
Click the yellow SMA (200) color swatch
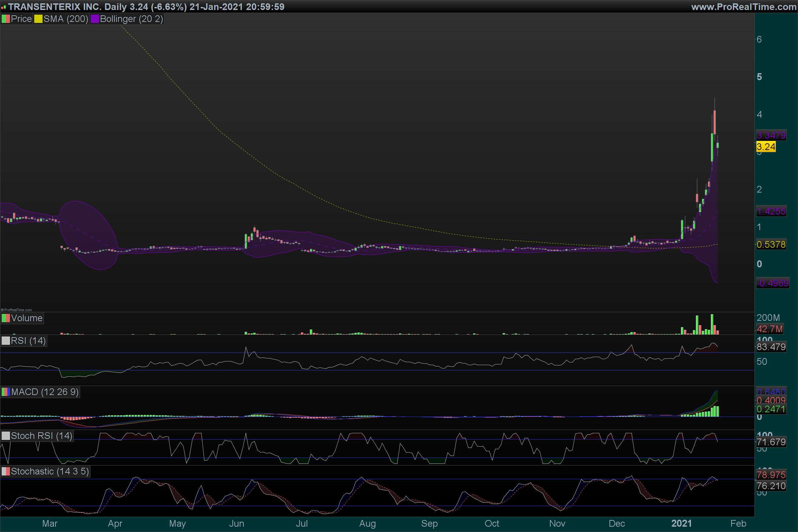pyautogui.click(x=38, y=19)
